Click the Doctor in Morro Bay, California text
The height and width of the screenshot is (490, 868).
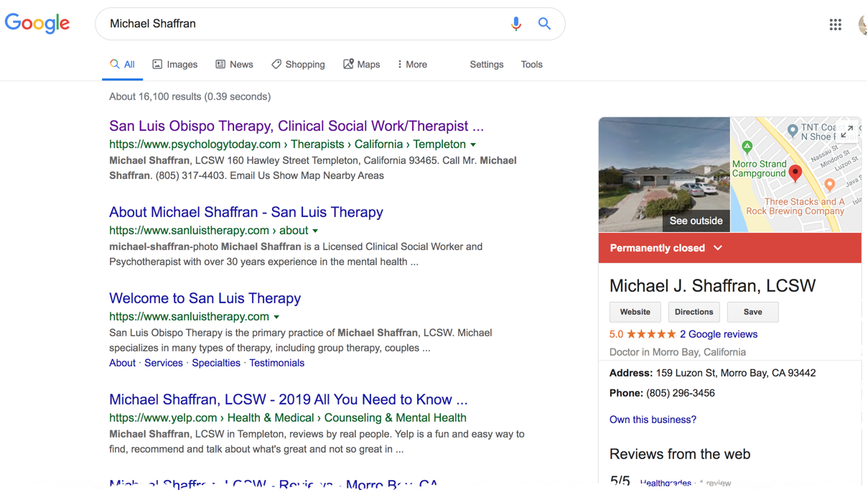pos(678,352)
